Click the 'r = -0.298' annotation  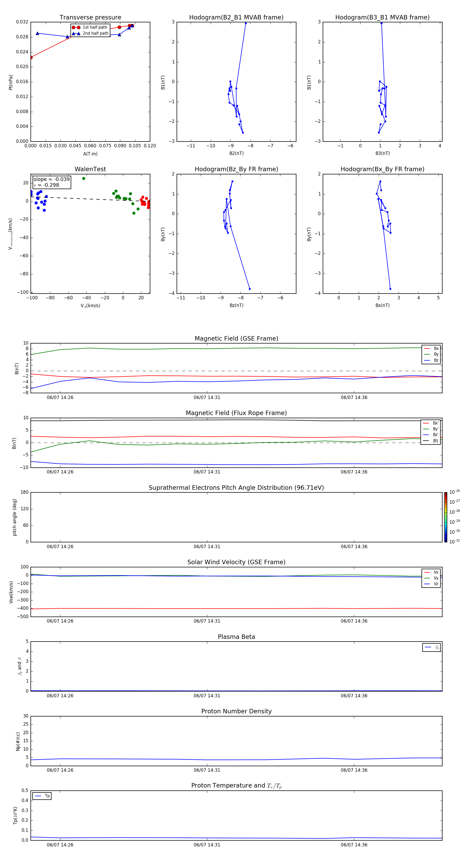coord(47,185)
